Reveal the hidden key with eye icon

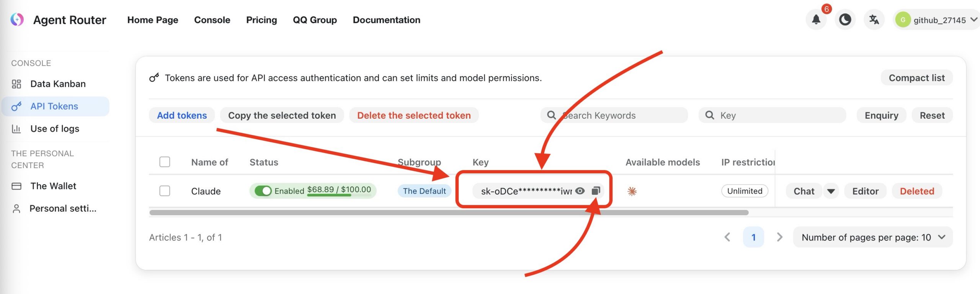[580, 191]
